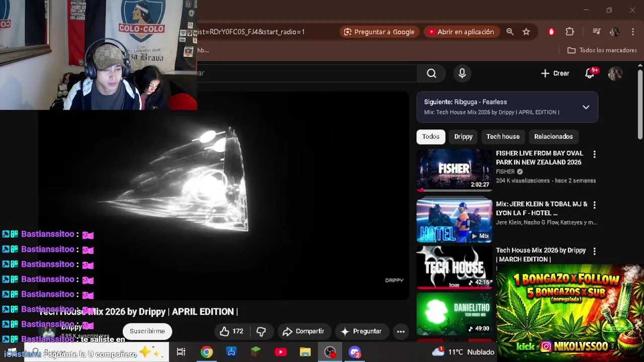Click the Preguntar button under video
The image size is (644, 362).
pos(361,331)
